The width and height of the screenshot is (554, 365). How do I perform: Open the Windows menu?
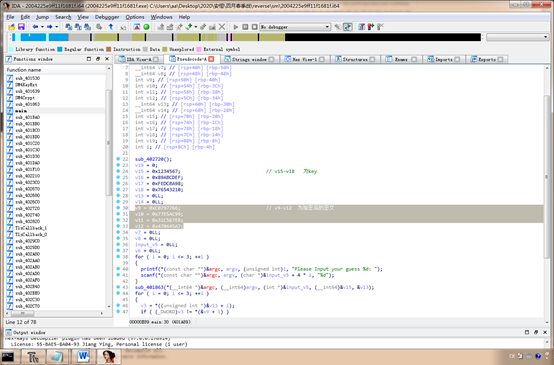click(161, 17)
